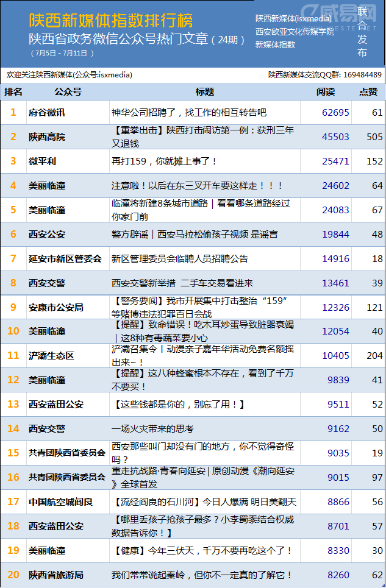Open article 一场火灾带来的思考
386x588 pixels.
coord(152,429)
